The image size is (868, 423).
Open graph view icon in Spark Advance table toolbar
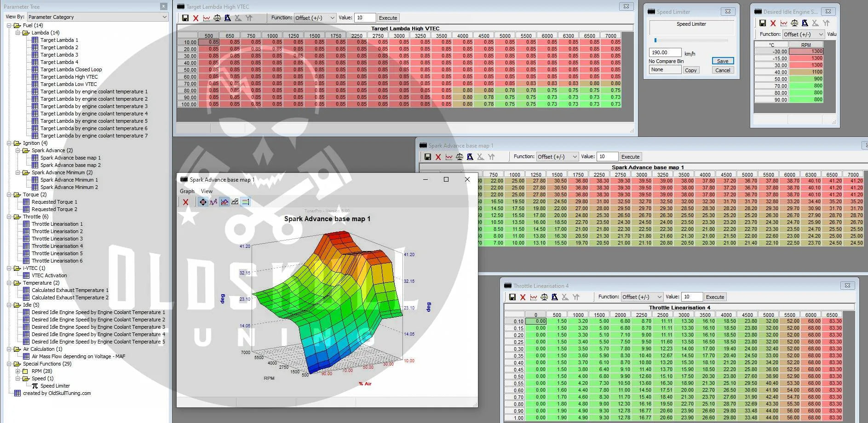tap(448, 157)
